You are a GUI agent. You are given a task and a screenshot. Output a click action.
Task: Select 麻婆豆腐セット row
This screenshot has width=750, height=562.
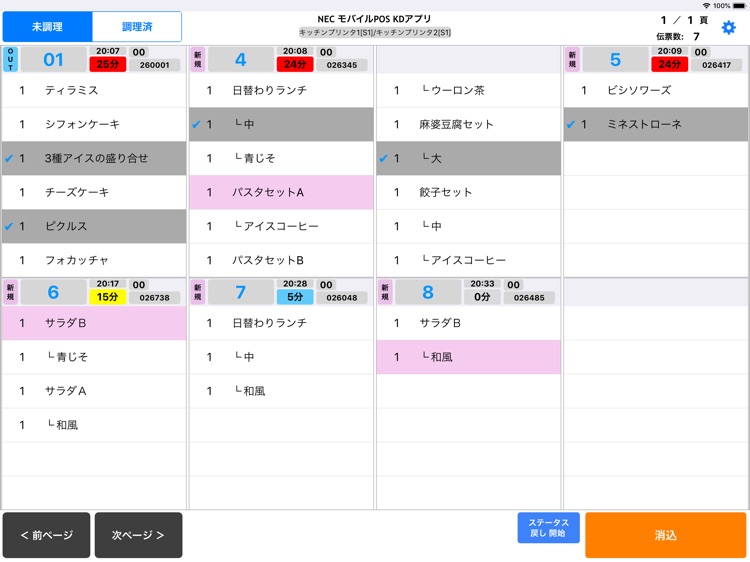pyautogui.click(x=469, y=124)
